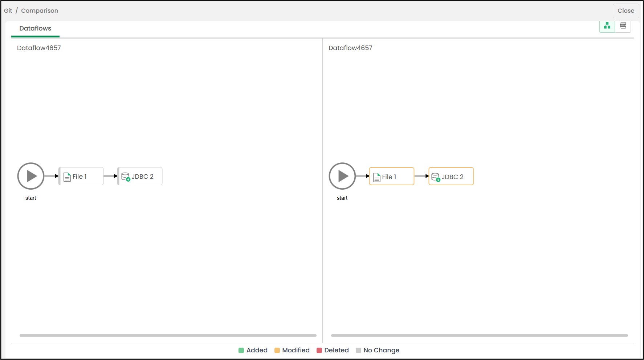Open the Dataflows tab
This screenshot has height=360, width=644.
[x=35, y=28]
